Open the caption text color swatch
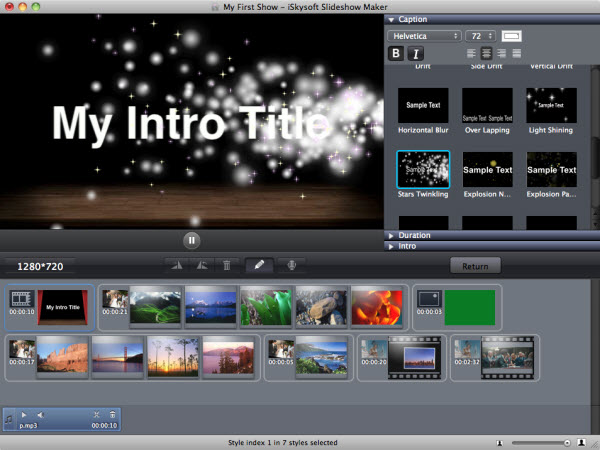This screenshot has width=600, height=450. coord(512,36)
